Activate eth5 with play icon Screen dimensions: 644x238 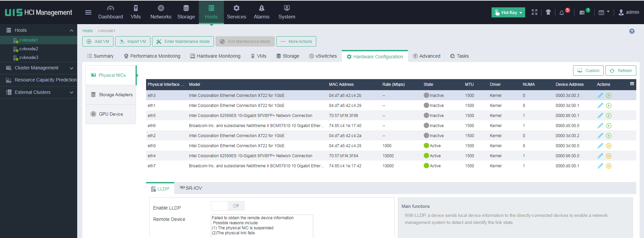click(x=609, y=116)
